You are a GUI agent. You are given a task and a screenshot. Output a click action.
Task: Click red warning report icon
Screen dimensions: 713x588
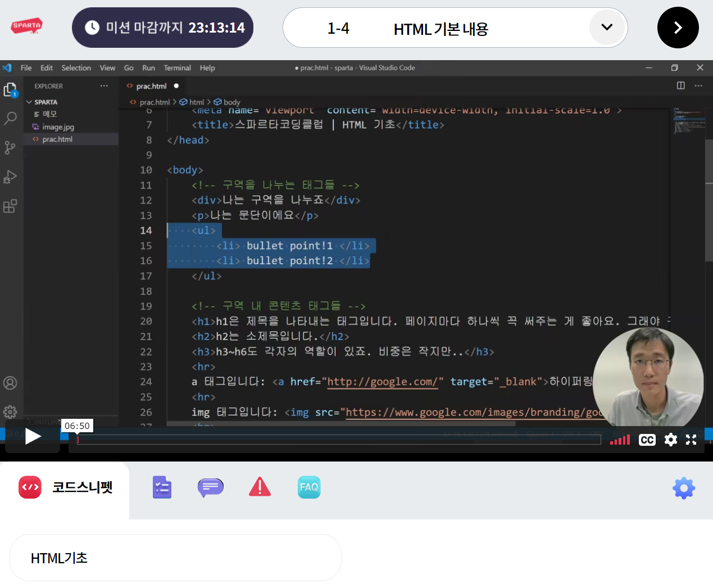[x=260, y=487]
